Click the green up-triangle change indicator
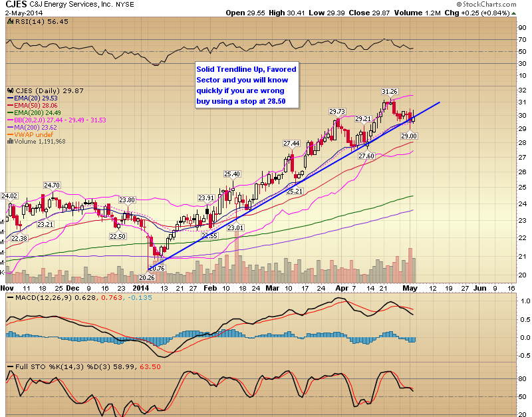The height and width of the screenshot is (417, 532). tap(513, 13)
